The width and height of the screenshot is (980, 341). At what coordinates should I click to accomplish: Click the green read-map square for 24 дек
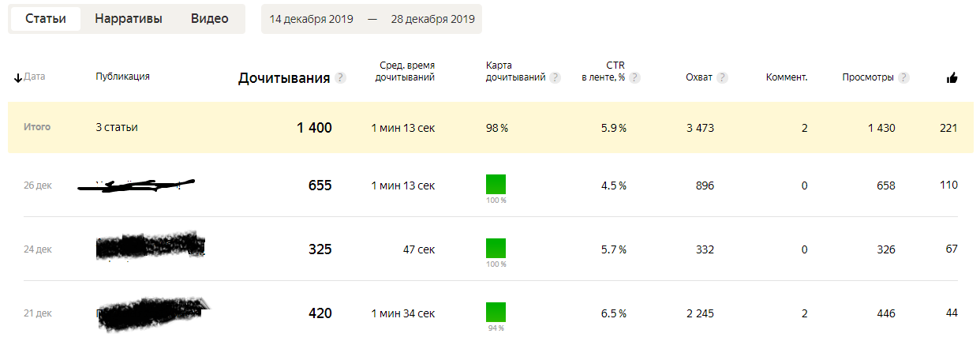pos(496,249)
